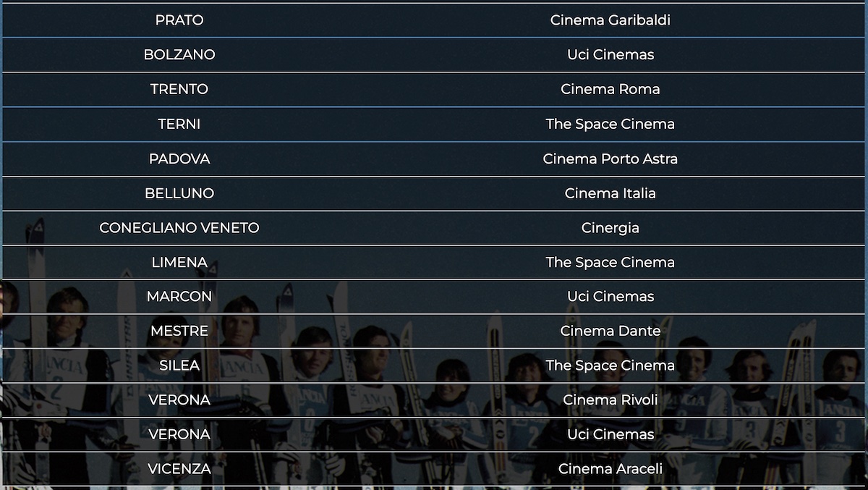Click the BELLUNO city name
The width and height of the screenshot is (868, 490).
click(179, 193)
